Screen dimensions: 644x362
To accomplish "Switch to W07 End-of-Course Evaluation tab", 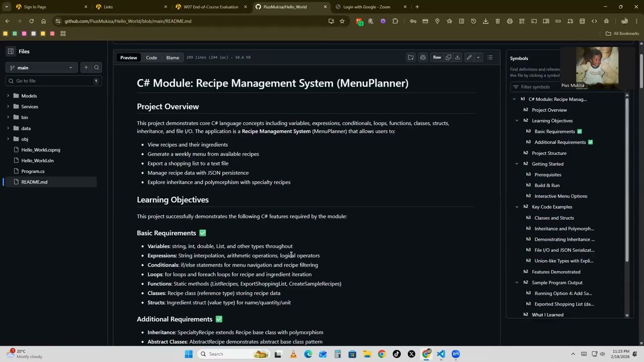I will pos(210,7).
